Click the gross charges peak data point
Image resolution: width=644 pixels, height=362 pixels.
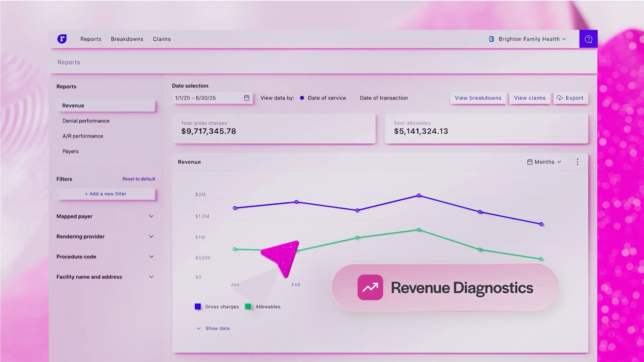(419, 195)
